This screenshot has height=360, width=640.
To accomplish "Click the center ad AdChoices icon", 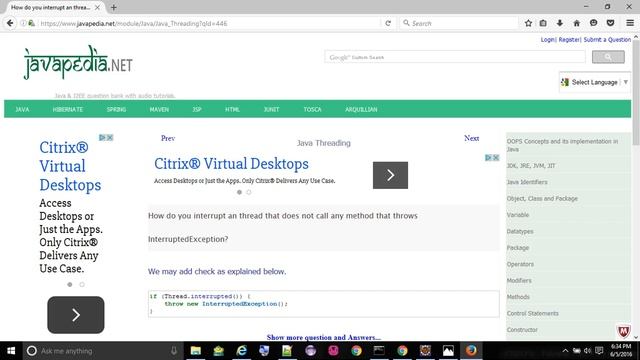I will pos(488,158).
